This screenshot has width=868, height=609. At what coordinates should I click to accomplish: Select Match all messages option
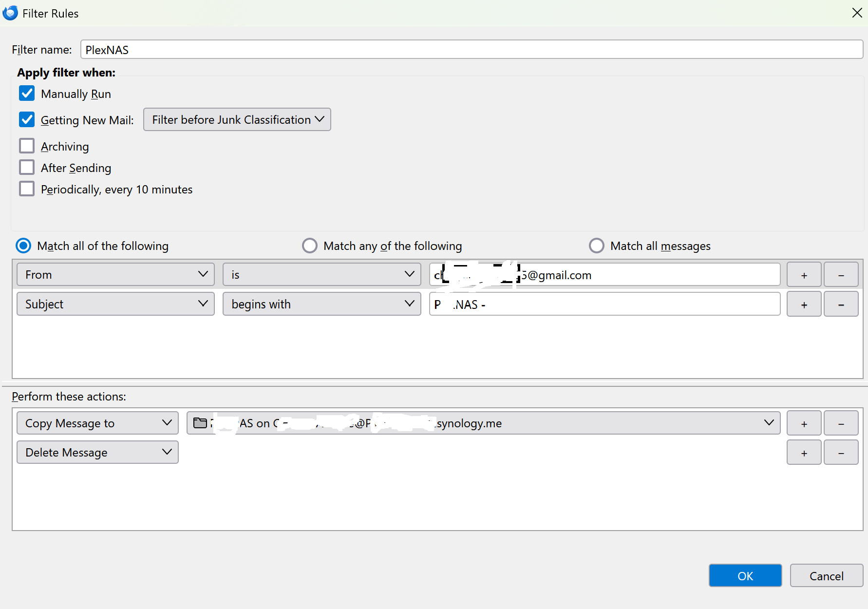(x=597, y=246)
